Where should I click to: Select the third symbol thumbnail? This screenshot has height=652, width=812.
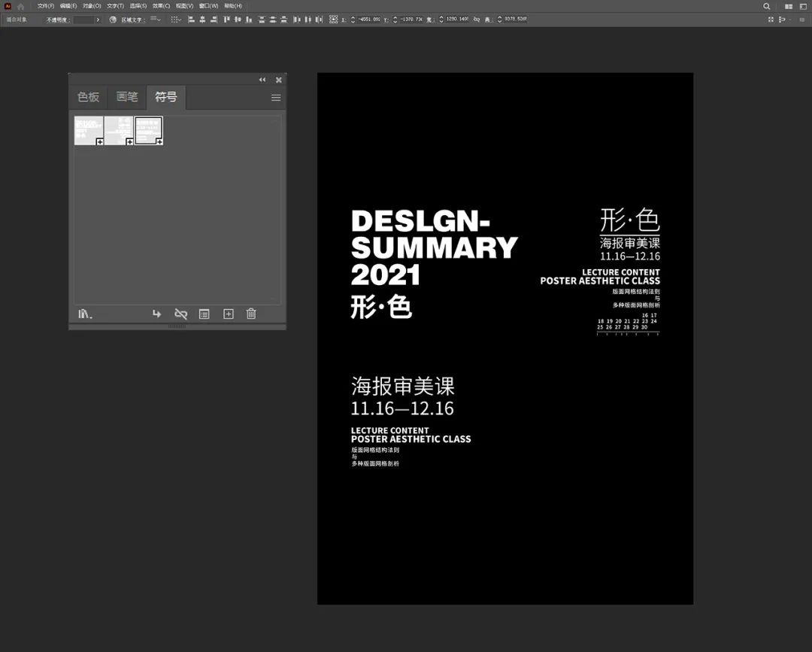[x=149, y=130]
